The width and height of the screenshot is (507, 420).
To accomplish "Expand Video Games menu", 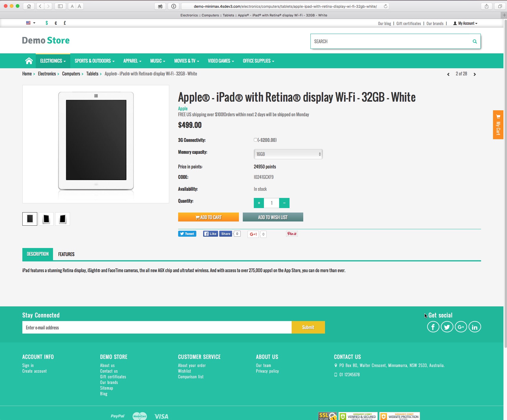I will [221, 61].
